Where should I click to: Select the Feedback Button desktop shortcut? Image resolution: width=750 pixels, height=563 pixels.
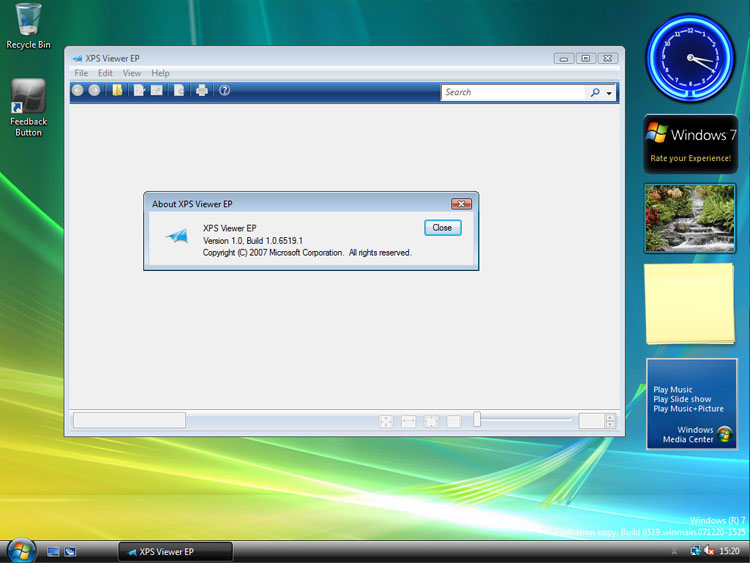click(28, 108)
